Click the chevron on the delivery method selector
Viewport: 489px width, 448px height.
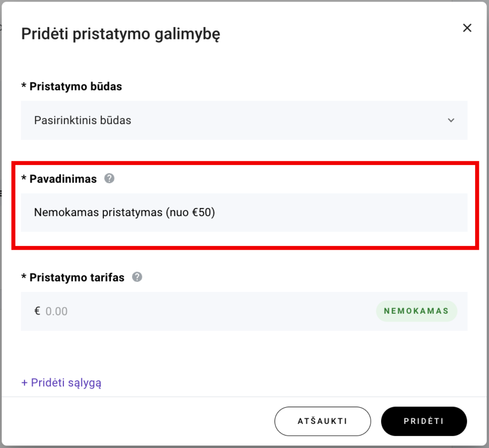452,120
